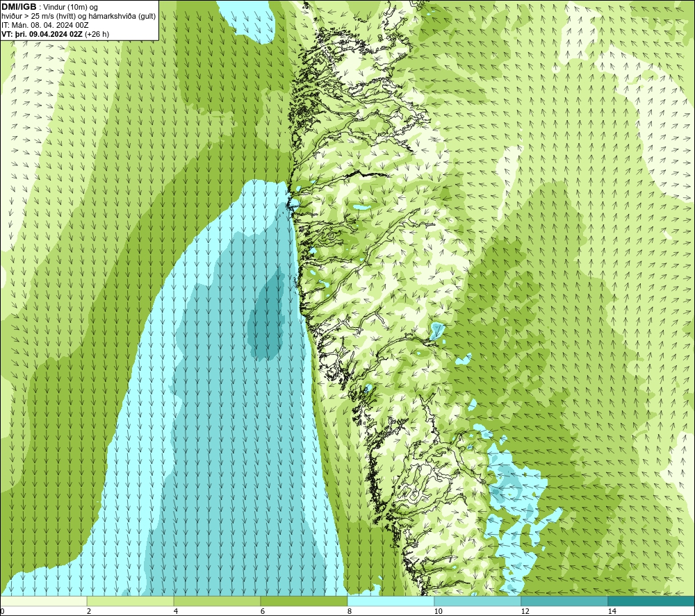The height and width of the screenshot is (616, 695).
Task: Click the 12-14 m/s teal legend color
Action: click(x=564, y=601)
